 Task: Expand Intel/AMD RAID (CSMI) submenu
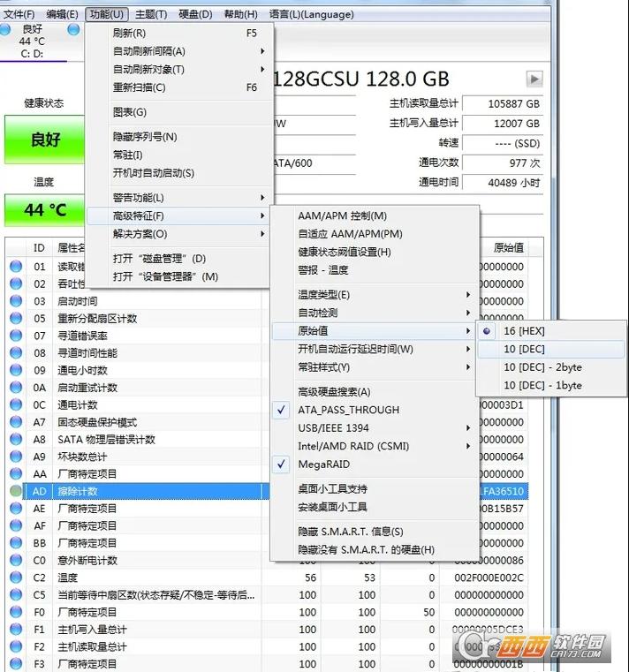(x=375, y=446)
